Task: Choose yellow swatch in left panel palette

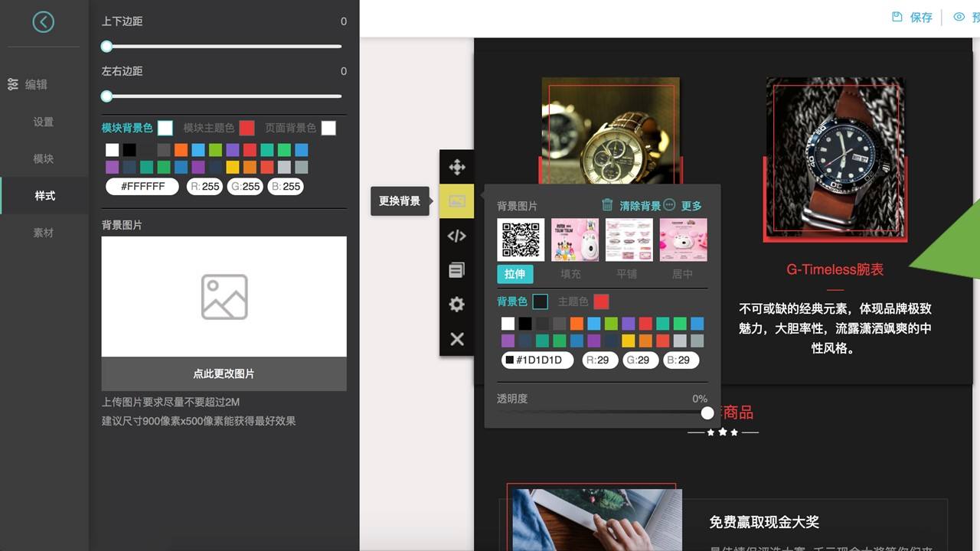Action: coord(233,167)
